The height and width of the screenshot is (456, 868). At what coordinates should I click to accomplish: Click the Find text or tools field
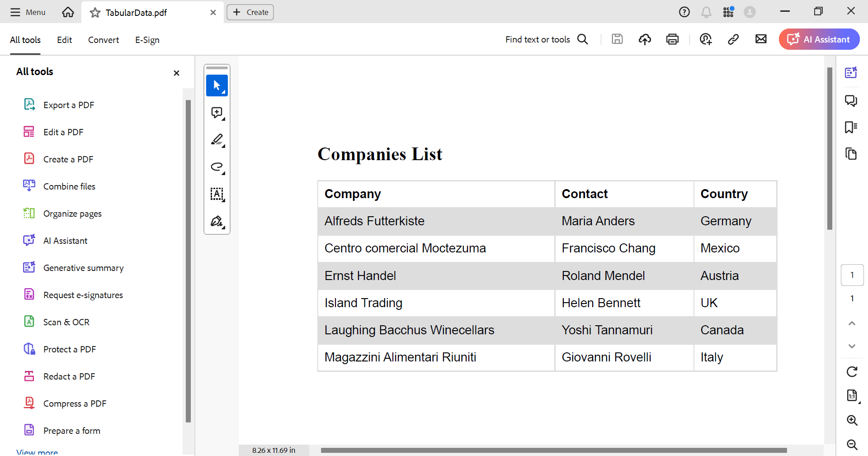(x=538, y=39)
